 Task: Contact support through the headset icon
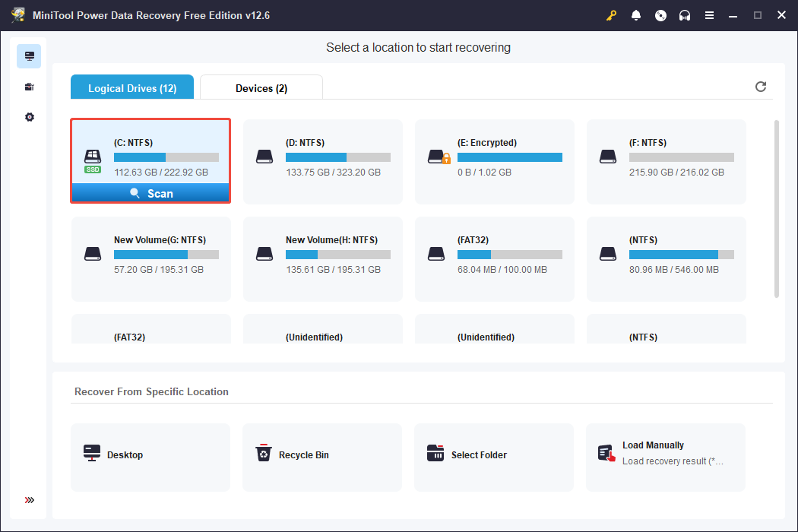[x=685, y=14]
